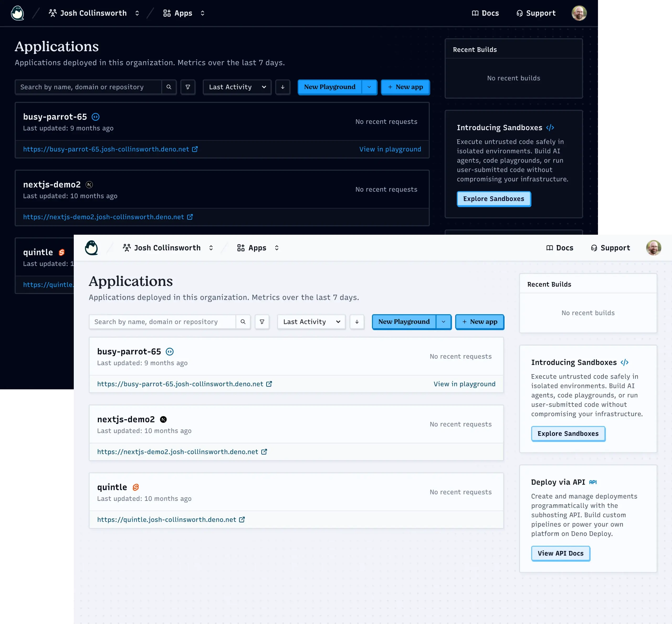
Task: Click the Deno logo in the dark window
Action: coord(18,13)
